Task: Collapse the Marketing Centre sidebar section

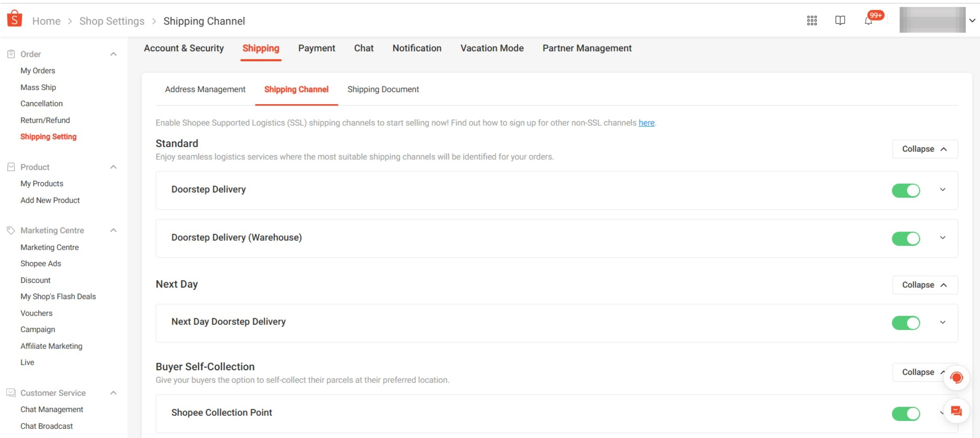Action: click(113, 230)
